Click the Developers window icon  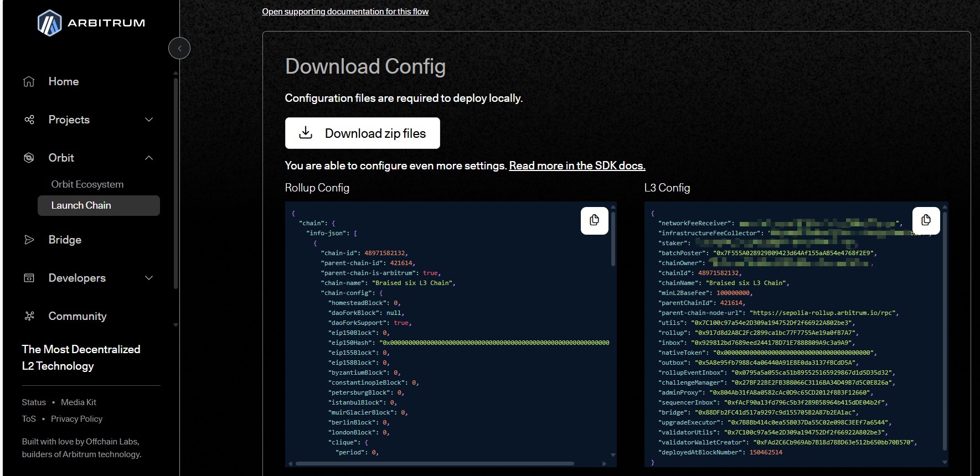tap(29, 278)
